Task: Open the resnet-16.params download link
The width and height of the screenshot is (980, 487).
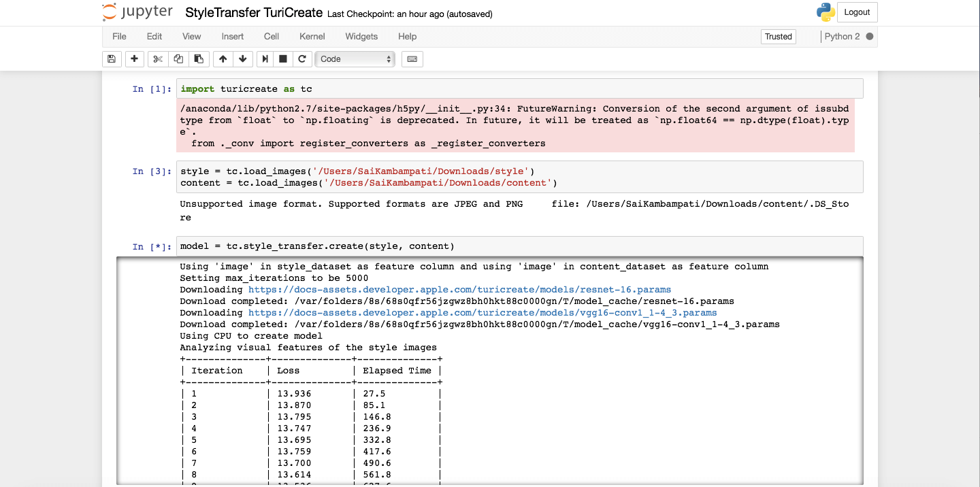Action: pyautogui.click(x=459, y=290)
